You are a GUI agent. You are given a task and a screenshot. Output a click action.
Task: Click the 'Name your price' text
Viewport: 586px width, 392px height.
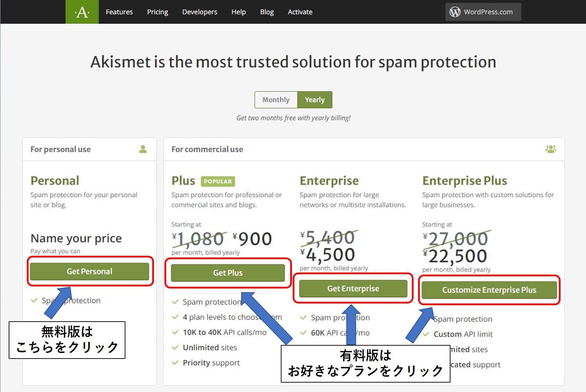(76, 238)
